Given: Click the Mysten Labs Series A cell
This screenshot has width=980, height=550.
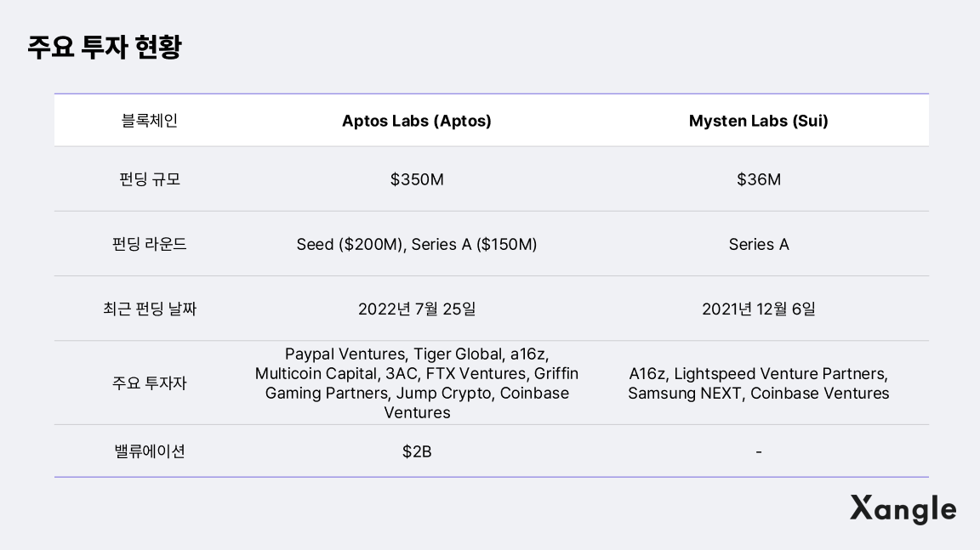Looking at the screenshot, I should pyautogui.click(x=758, y=244).
